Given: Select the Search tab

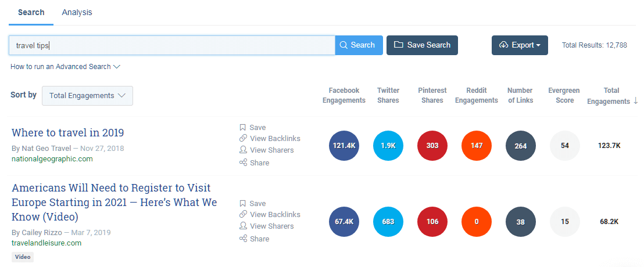Looking at the screenshot, I should 31,12.
